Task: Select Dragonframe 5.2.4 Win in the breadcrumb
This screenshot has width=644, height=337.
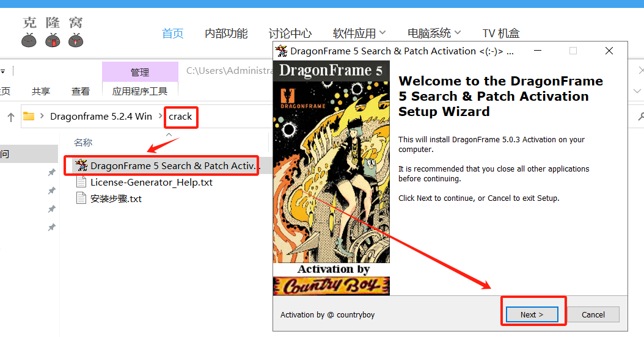Action: (x=101, y=116)
